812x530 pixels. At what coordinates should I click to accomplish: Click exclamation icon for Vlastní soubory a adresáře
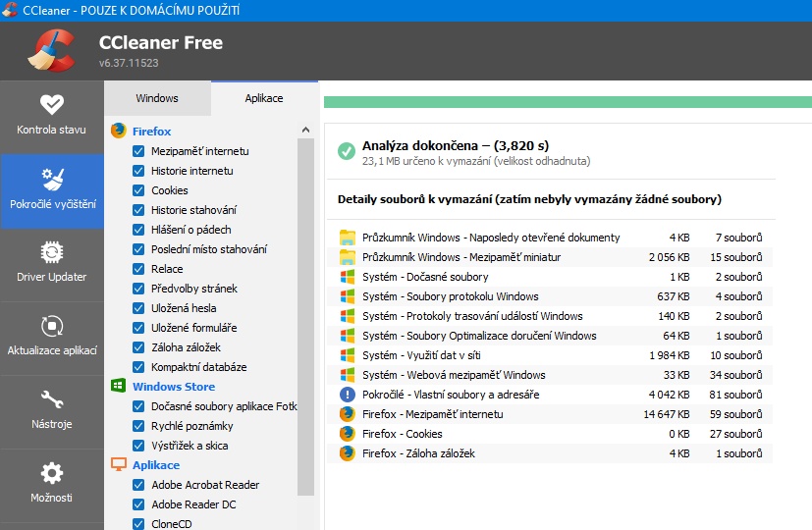pos(347,395)
